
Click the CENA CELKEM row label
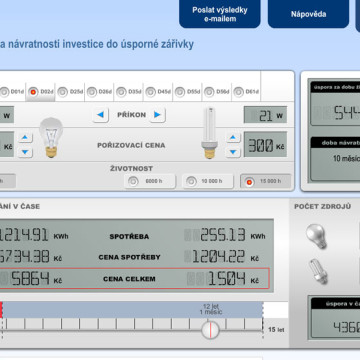click(x=129, y=279)
